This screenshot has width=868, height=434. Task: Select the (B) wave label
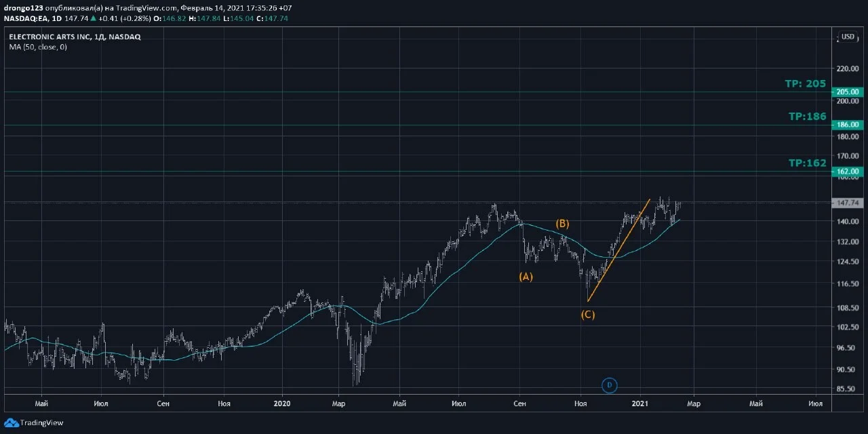[562, 223]
